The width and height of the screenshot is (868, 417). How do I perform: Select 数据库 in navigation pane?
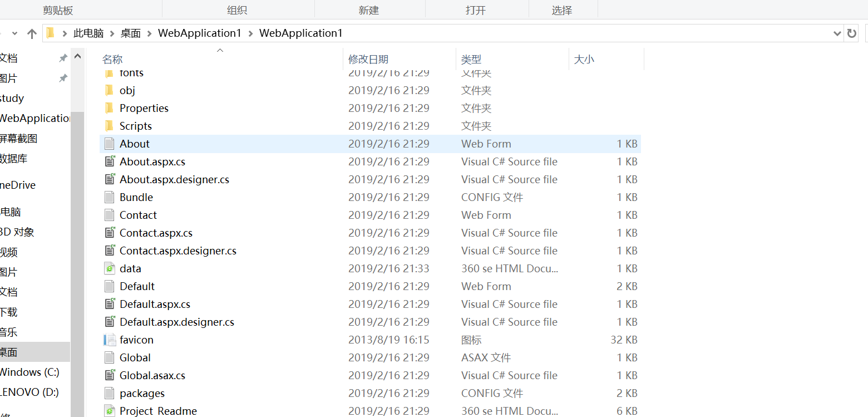coord(13,159)
